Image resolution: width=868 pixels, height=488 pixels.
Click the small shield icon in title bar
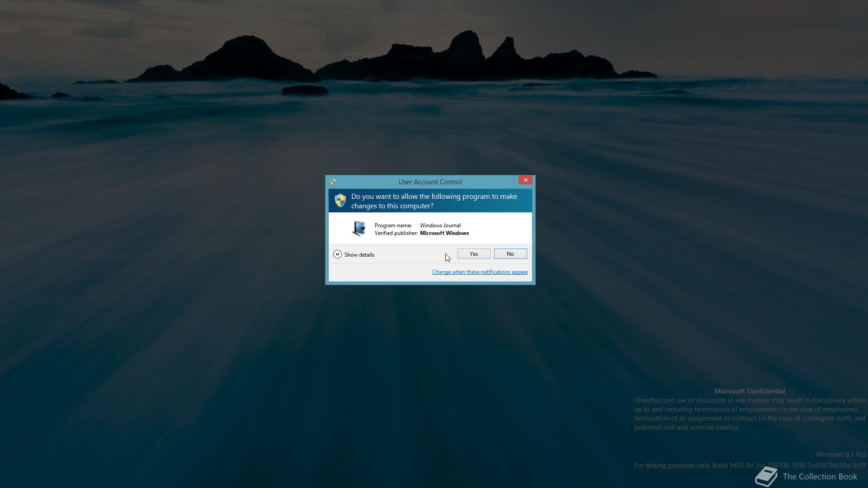(333, 182)
